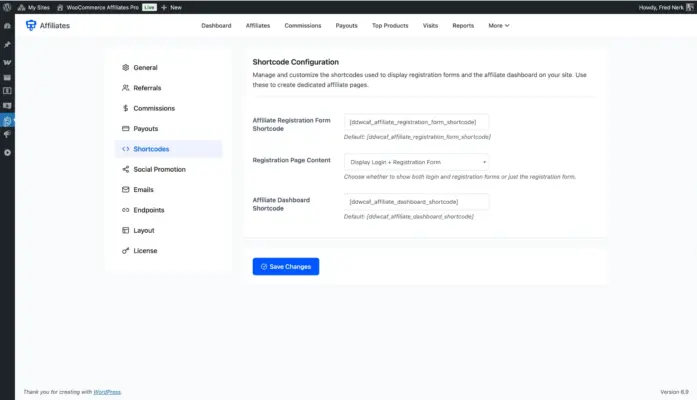This screenshot has height=400, width=697.
Task: Open Registration Page Content dropdown
Action: (417, 162)
